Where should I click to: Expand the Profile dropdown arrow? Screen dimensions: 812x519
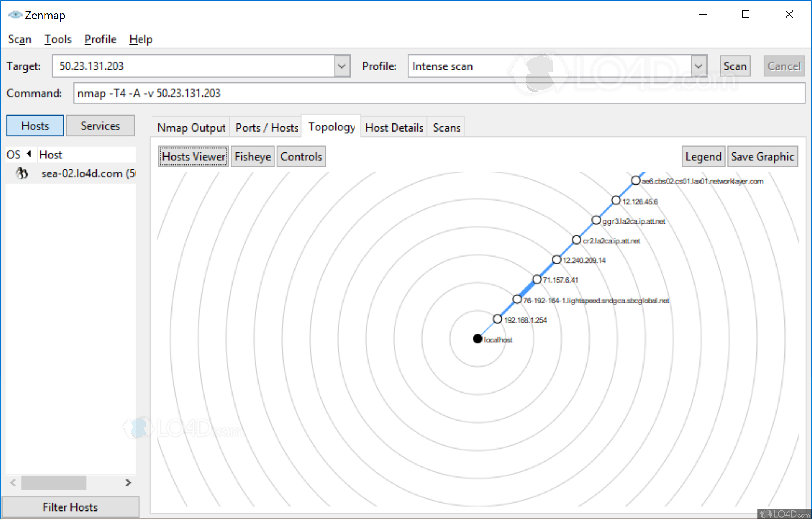pyautogui.click(x=699, y=66)
